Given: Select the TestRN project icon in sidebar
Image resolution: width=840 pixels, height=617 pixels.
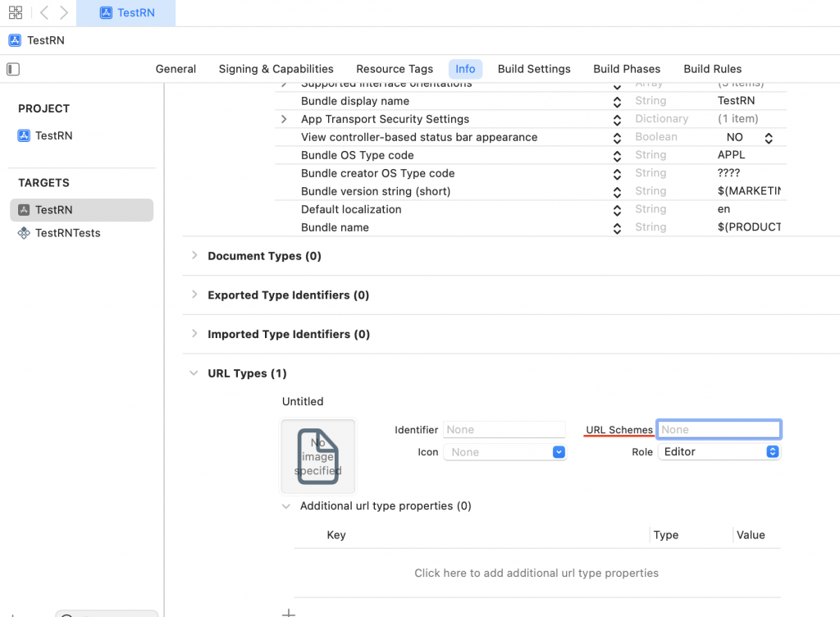Looking at the screenshot, I should [24, 135].
